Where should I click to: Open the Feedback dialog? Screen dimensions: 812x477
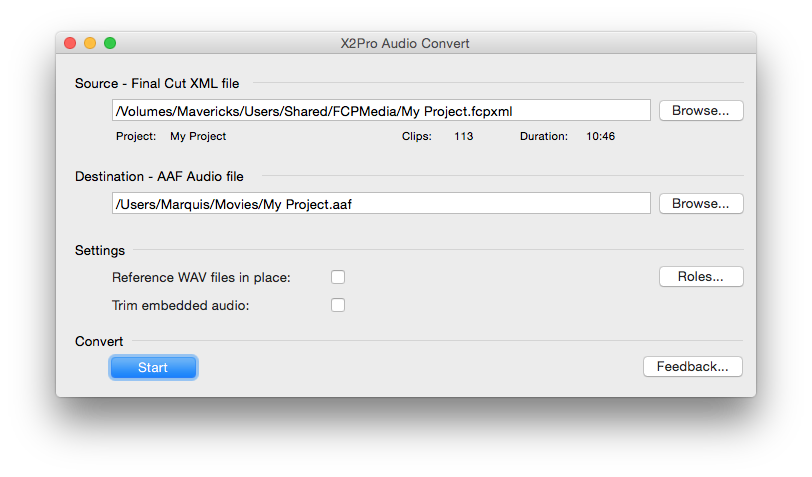click(x=692, y=367)
